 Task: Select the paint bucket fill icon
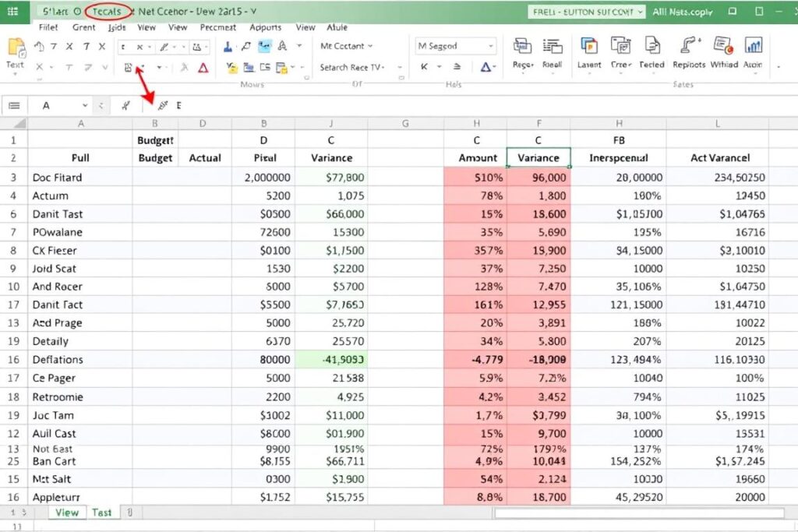click(x=231, y=69)
